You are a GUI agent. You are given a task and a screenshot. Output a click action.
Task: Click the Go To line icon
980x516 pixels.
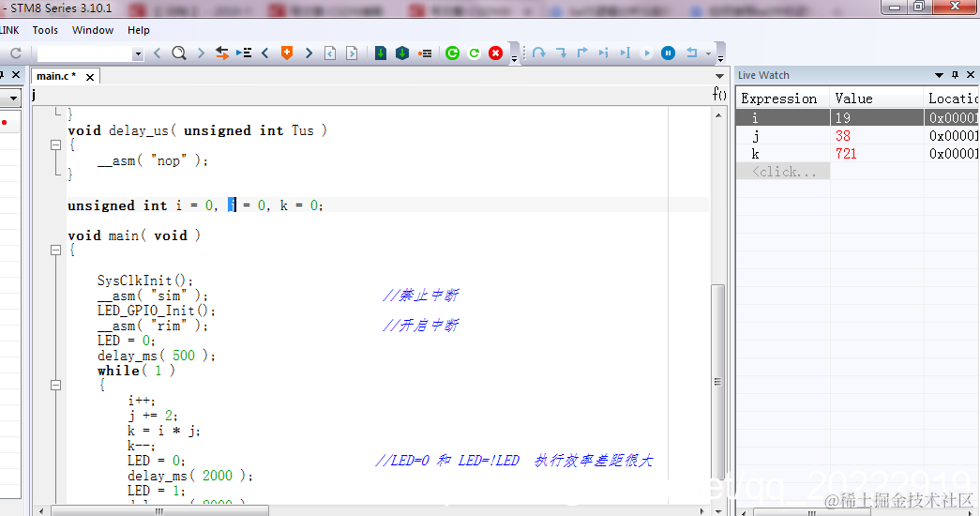point(244,53)
